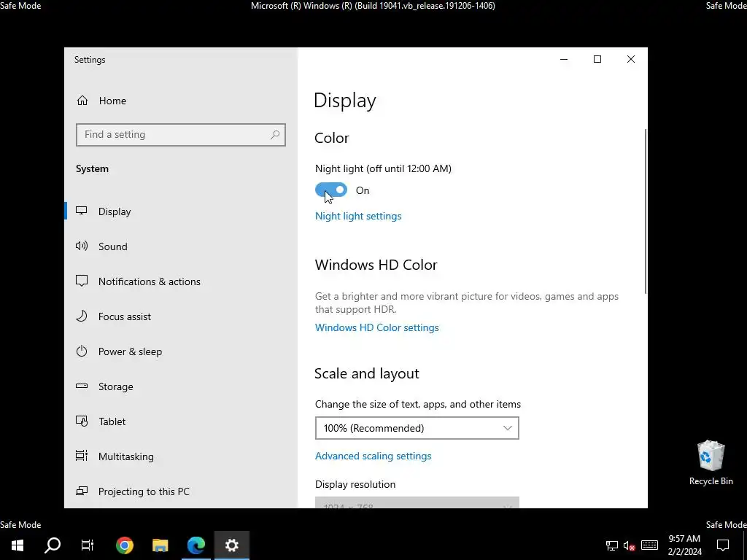Open Notifications & actions settings
This screenshot has width=747, height=560.
[149, 281]
